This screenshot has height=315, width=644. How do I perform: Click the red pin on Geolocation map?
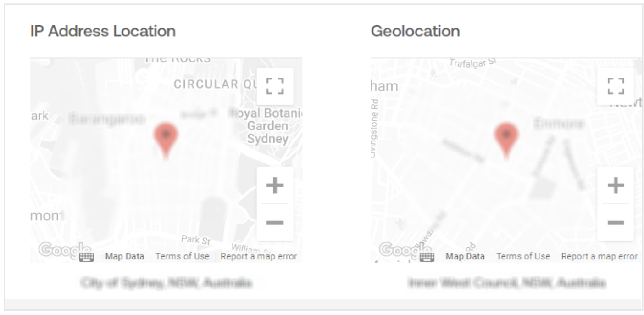coord(506,137)
